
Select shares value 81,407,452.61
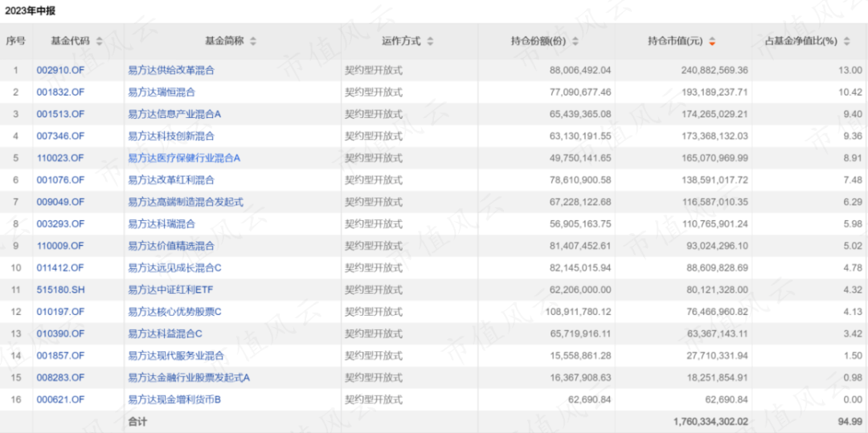pos(580,246)
